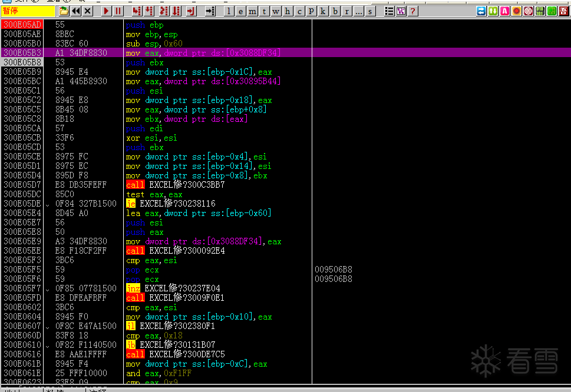Open Breakpoints window with 'b' button
The image size is (571, 392).
(x=335, y=11)
